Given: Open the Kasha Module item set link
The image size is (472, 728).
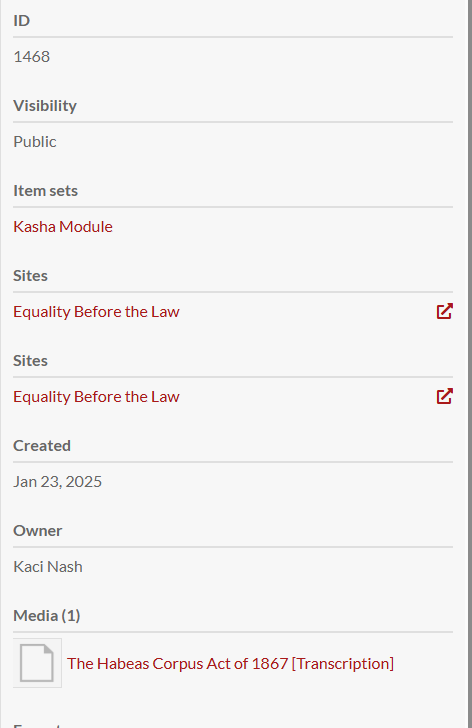Looking at the screenshot, I should tap(63, 227).
